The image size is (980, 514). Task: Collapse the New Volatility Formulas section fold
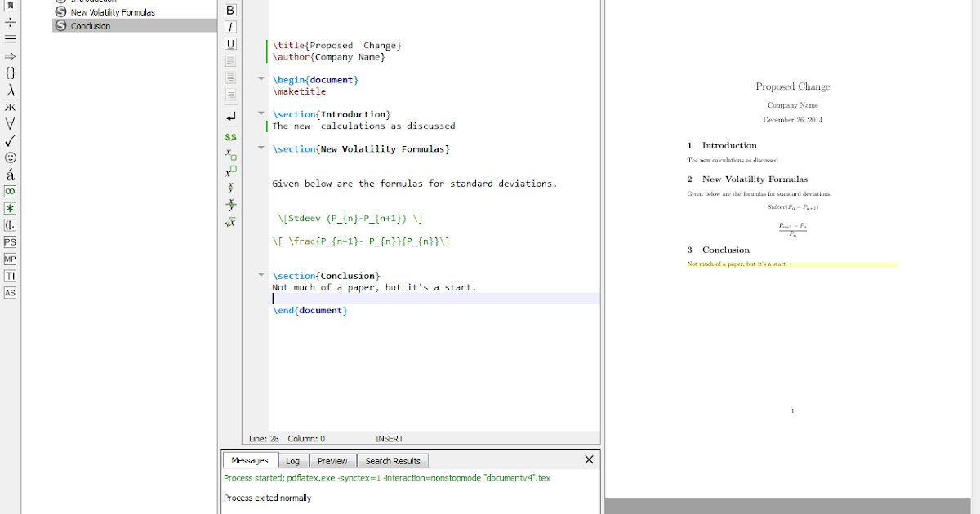[x=261, y=148]
